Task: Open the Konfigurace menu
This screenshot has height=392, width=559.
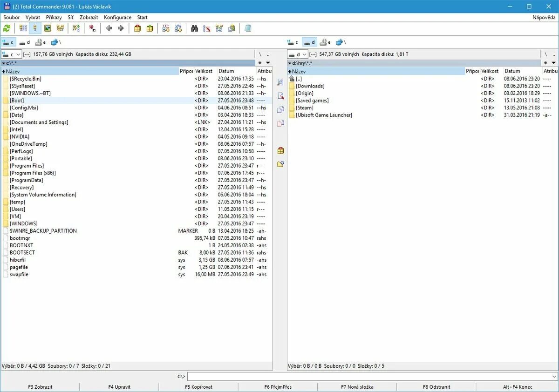Action: 117,17
